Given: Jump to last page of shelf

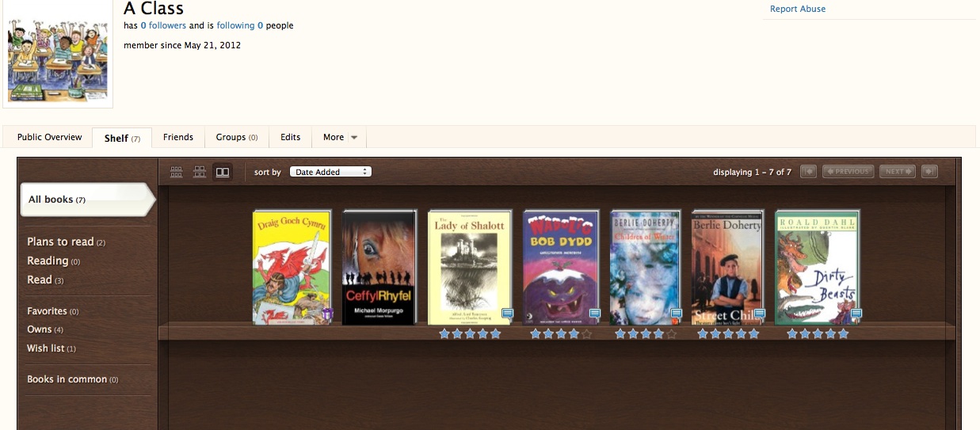Looking at the screenshot, I should coord(929,171).
